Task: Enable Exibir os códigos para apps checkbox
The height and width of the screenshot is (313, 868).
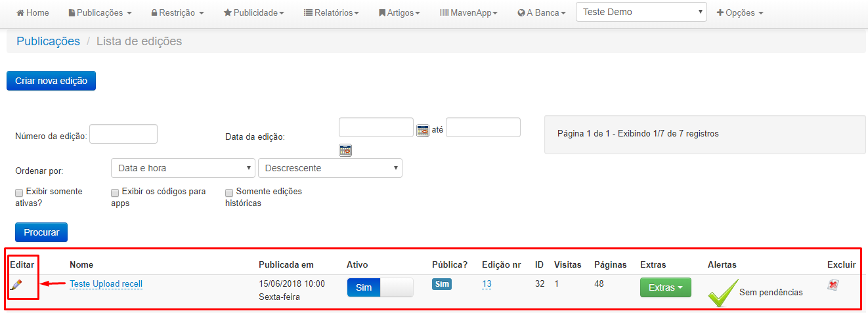Action: tap(115, 192)
